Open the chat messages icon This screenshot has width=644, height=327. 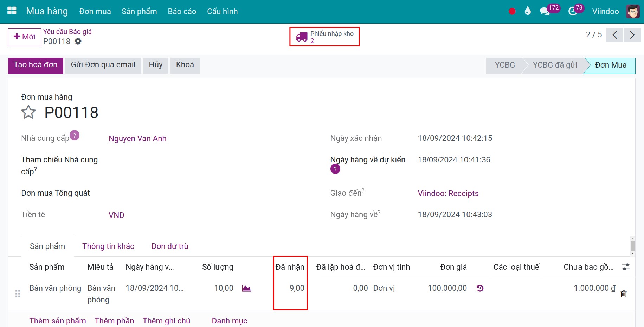(545, 11)
